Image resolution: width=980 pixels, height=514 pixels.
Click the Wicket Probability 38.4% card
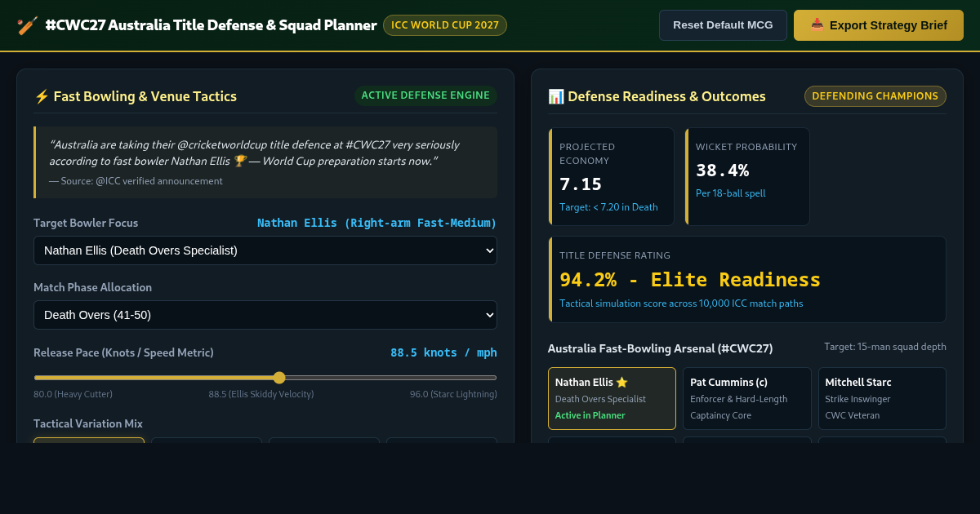tap(747, 176)
